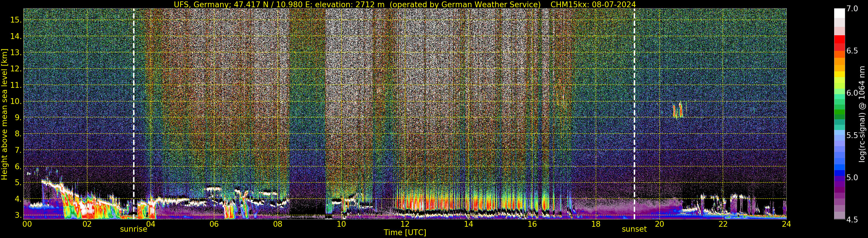The width and height of the screenshot is (868, 238).
Task: Click the height axis tick '11.'
Action: pyautogui.click(x=16, y=85)
